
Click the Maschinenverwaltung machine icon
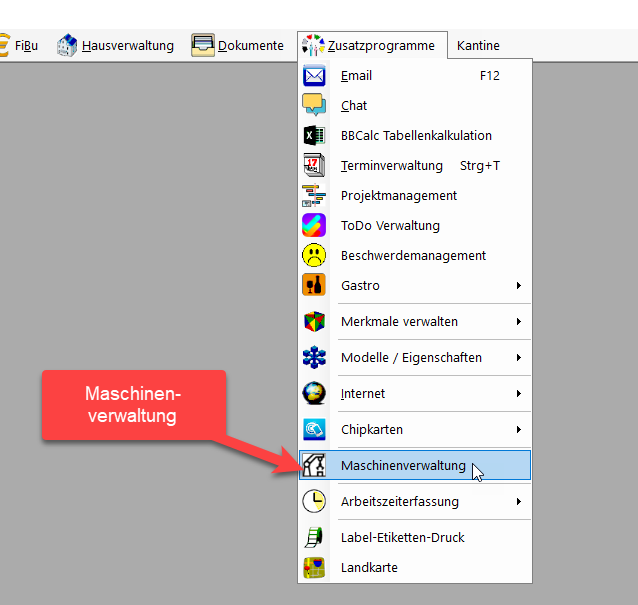click(314, 465)
